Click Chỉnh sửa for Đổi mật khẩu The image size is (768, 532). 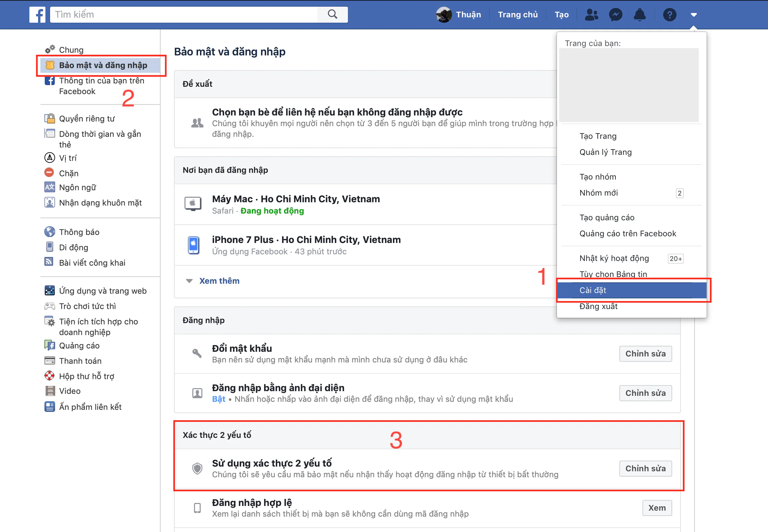pos(645,354)
